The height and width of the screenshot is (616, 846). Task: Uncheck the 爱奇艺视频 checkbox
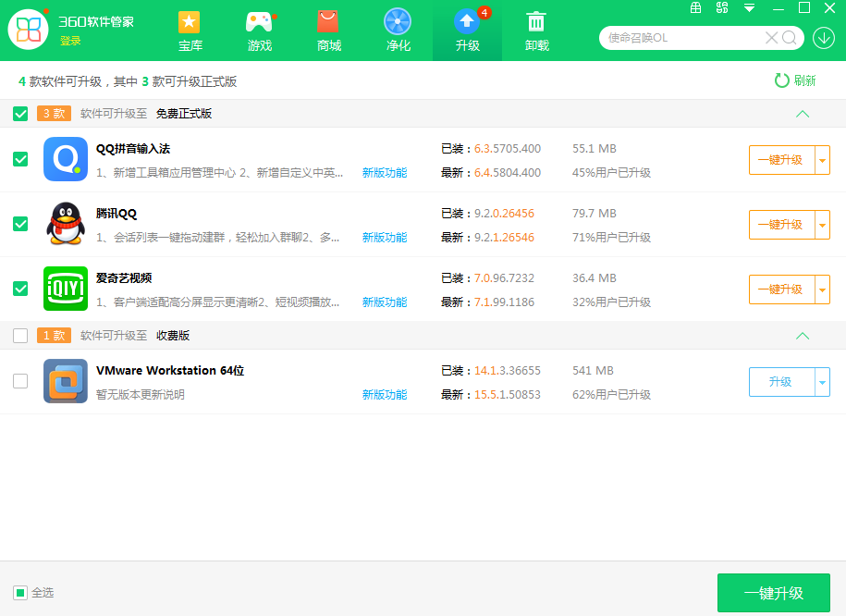pyautogui.click(x=20, y=289)
